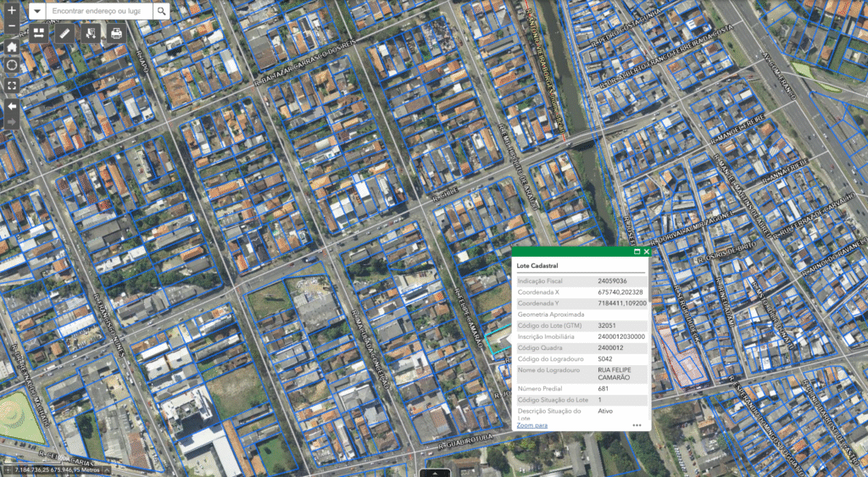868x477 pixels.
Task: Open the bottom attribute table handle
Action: (435, 473)
